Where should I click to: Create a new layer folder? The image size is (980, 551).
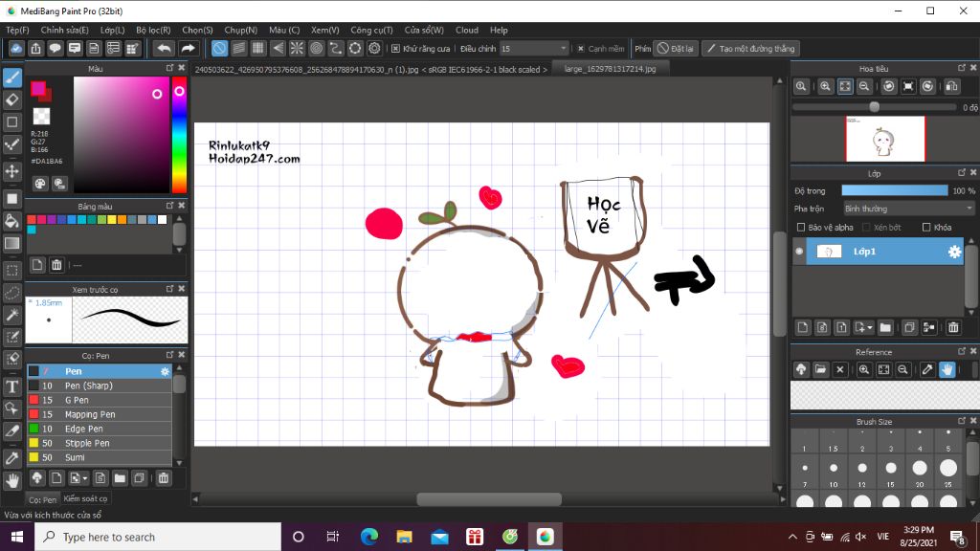pyautogui.click(x=885, y=327)
